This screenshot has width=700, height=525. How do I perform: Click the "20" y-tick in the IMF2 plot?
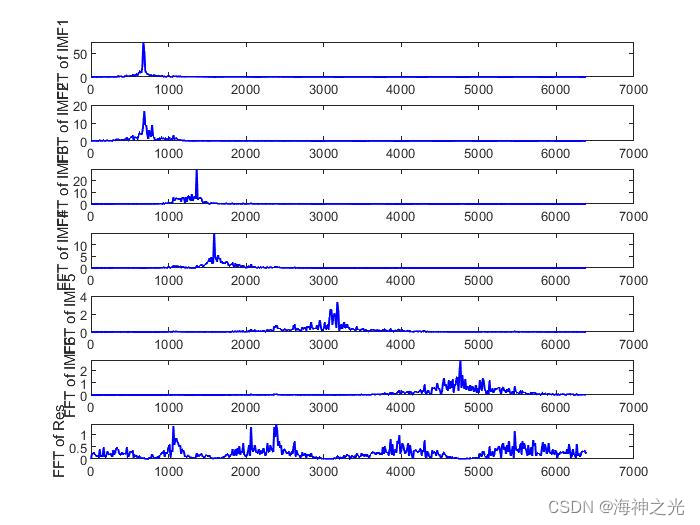coord(80,107)
